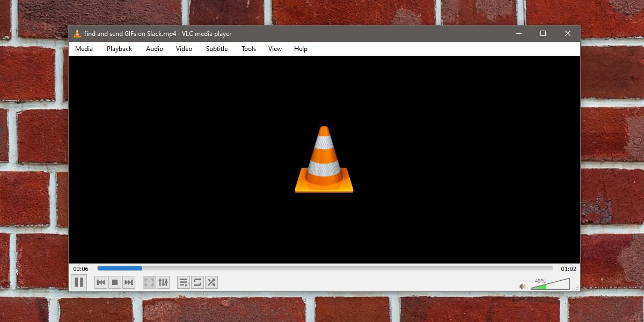644x322 pixels.
Task: Click the elapsed time 00:06 label
Action: coord(81,269)
